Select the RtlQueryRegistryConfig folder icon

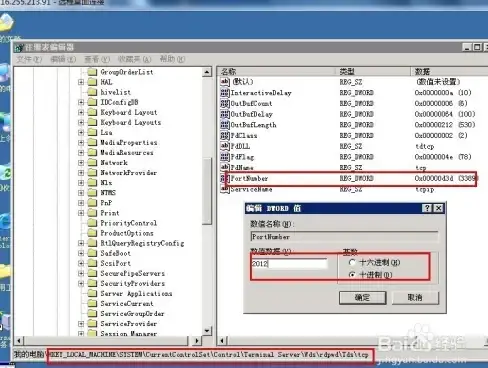click(92, 243)
